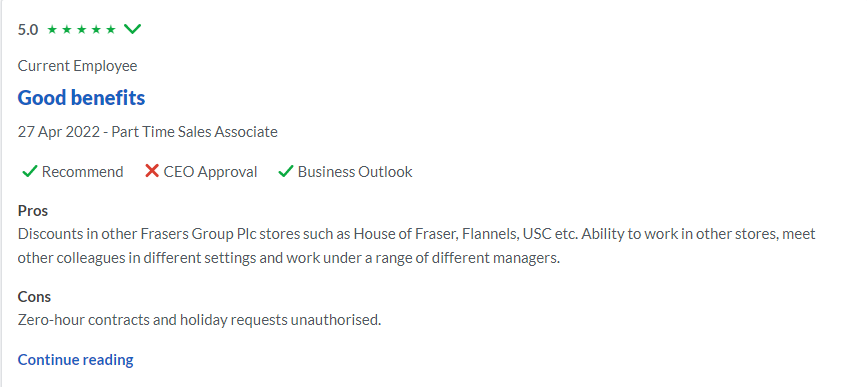
Task: Click the fifth green rating star
Action: [x=111, y=29]
